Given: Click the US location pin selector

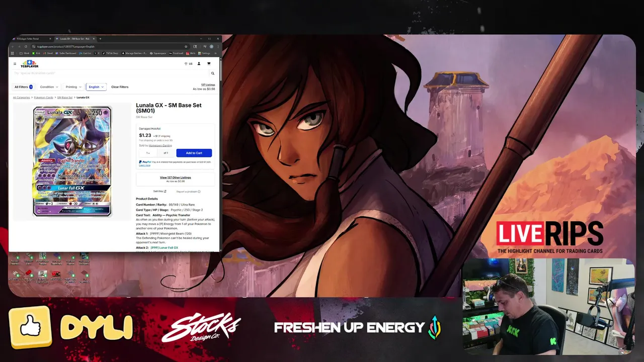Looking at the screenshot, I should 189,64.
